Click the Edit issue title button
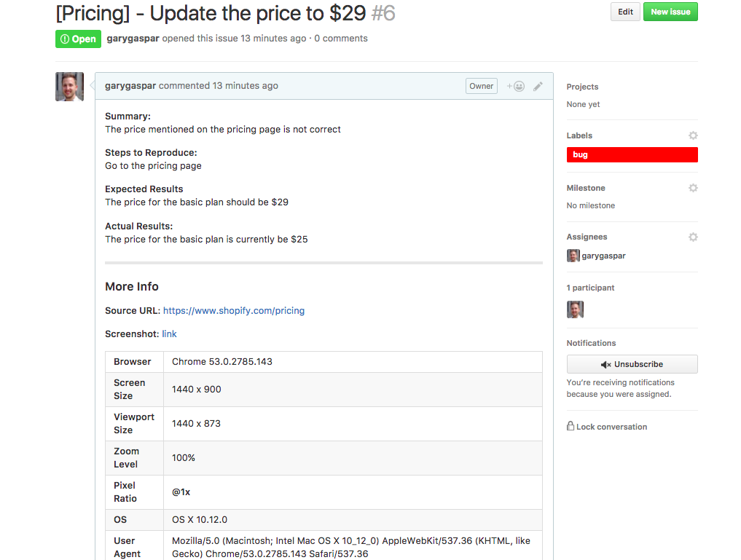Viewport: 741px width, 560px height. [x=625, y=12]
